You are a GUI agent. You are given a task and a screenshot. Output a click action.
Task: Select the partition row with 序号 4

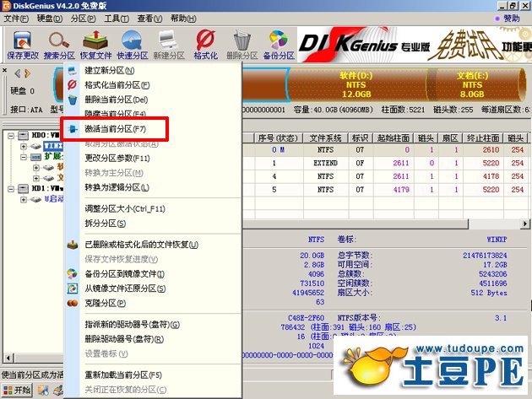pyautogui.click(x=387, y=176)
